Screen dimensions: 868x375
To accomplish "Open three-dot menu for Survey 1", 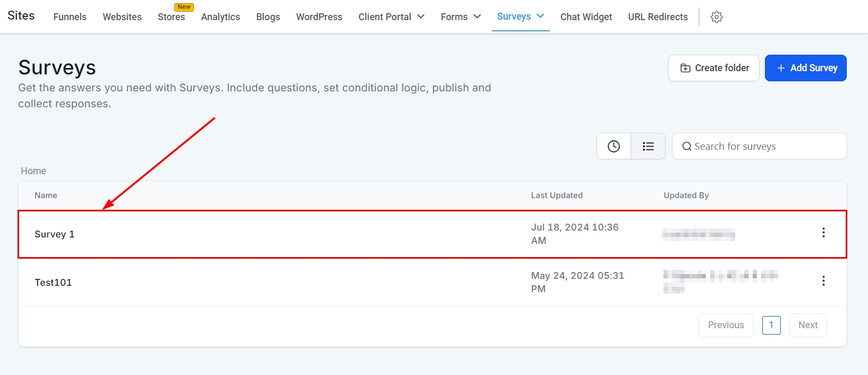I will pyautogui.click(x=823, y=233).
